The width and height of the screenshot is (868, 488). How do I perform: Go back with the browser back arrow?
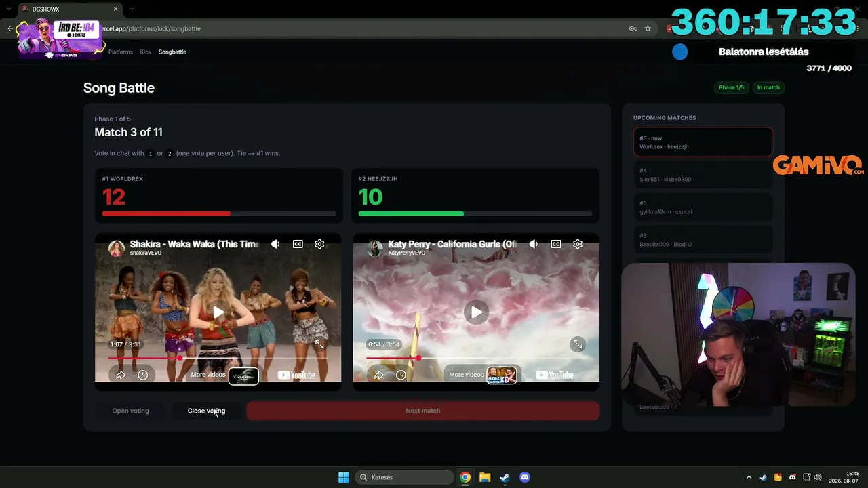[x=10, y=28]
